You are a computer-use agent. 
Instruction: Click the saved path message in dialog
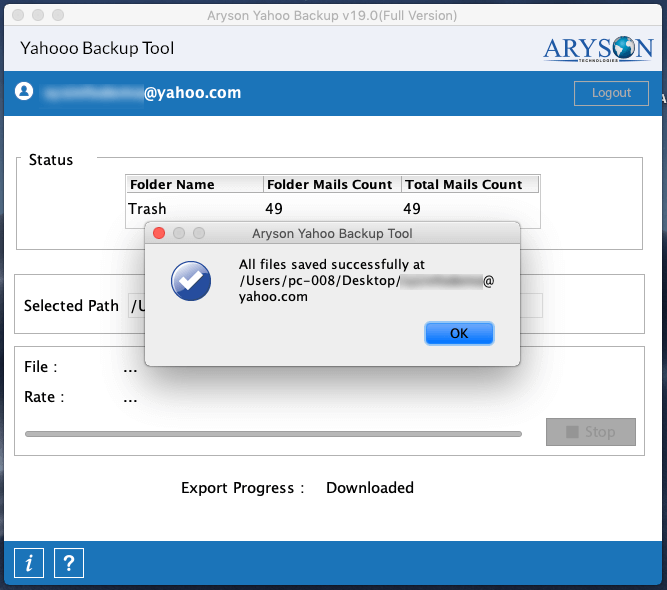click(x=366, y=280)
